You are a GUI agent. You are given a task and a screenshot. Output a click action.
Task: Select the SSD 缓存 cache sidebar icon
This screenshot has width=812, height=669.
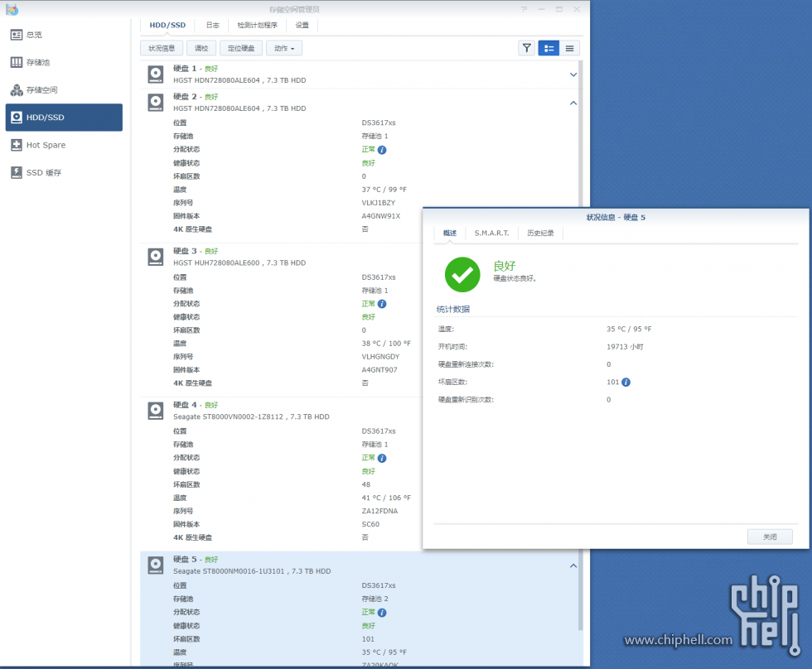(x=17, y=172)
